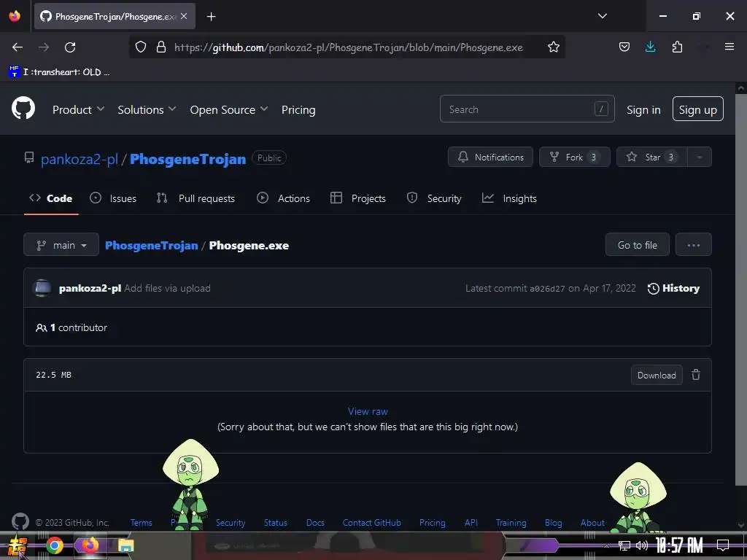Open the footer Docs link

click(315, 522)
